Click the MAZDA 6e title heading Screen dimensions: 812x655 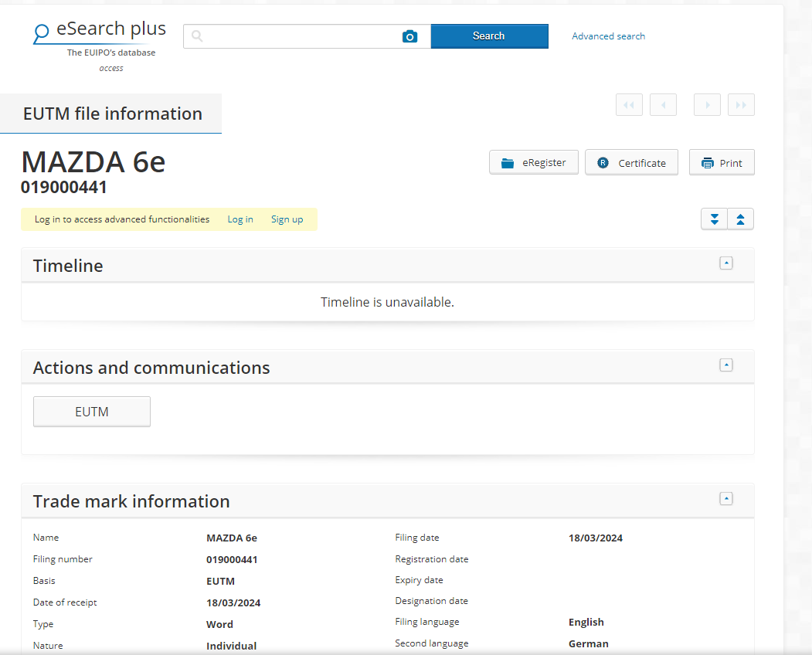(x=93, y=162)
